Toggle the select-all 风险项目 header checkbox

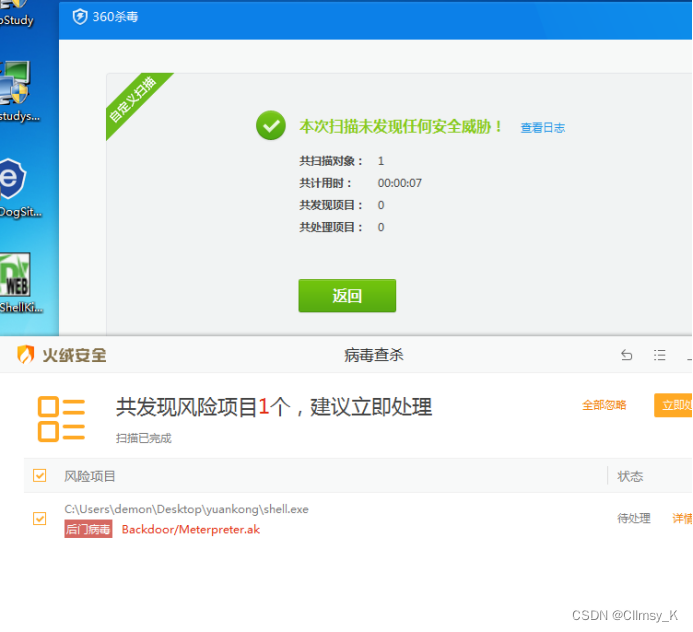coord(40,476)
